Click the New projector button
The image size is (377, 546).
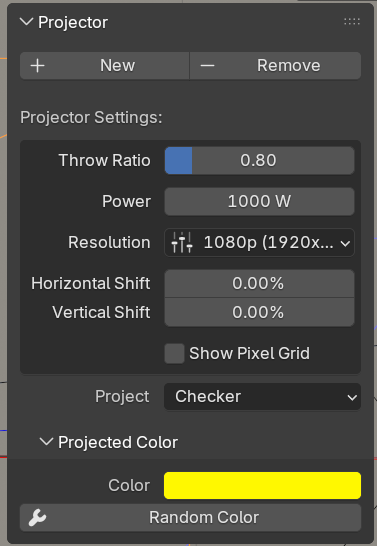104,65
